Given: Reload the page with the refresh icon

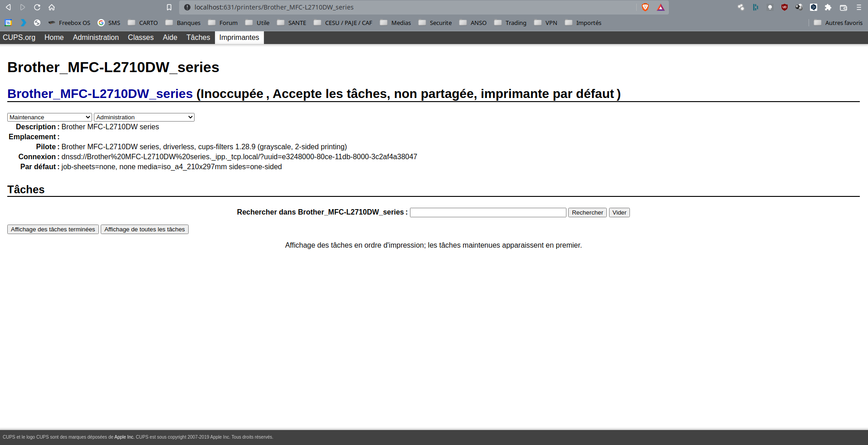Looking at the screenshot, I should point(37,7).
